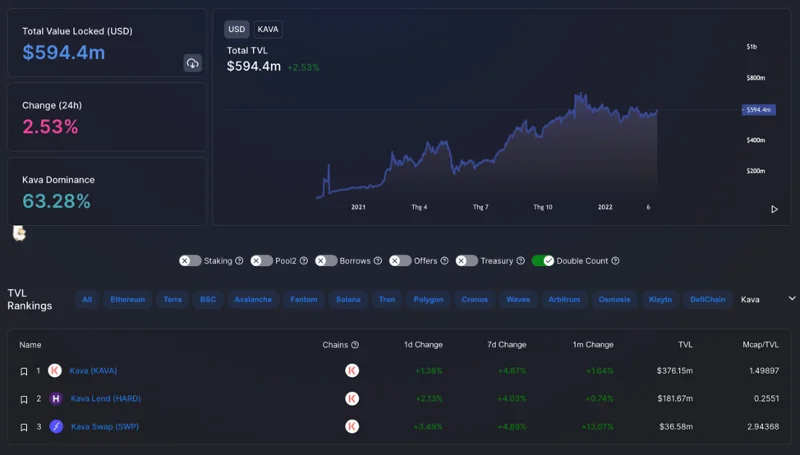Image resolution: width=800 pixels, height=455 pixels.
Task: Select the Solana chain filter
Action: click(348, 299)
